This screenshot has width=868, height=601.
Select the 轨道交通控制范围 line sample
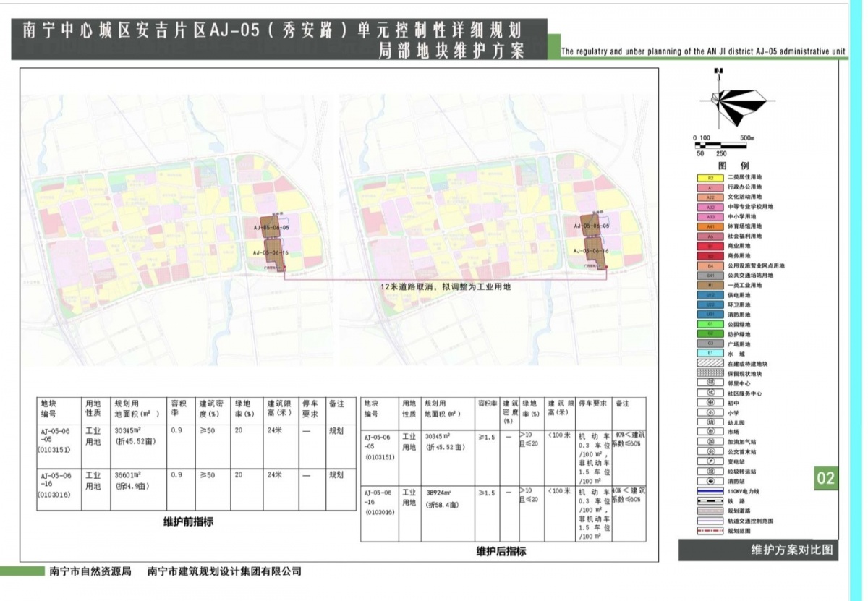tap(710, 520)
